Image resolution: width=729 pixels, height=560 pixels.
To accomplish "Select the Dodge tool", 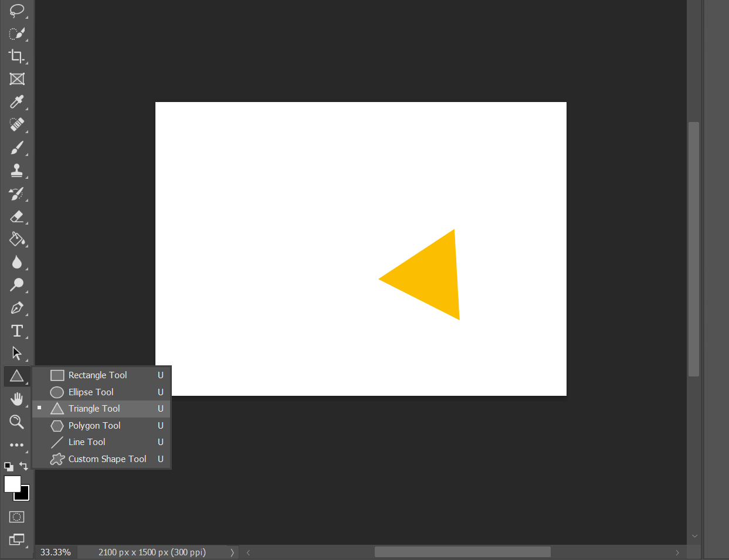I will tap(17, 285).
